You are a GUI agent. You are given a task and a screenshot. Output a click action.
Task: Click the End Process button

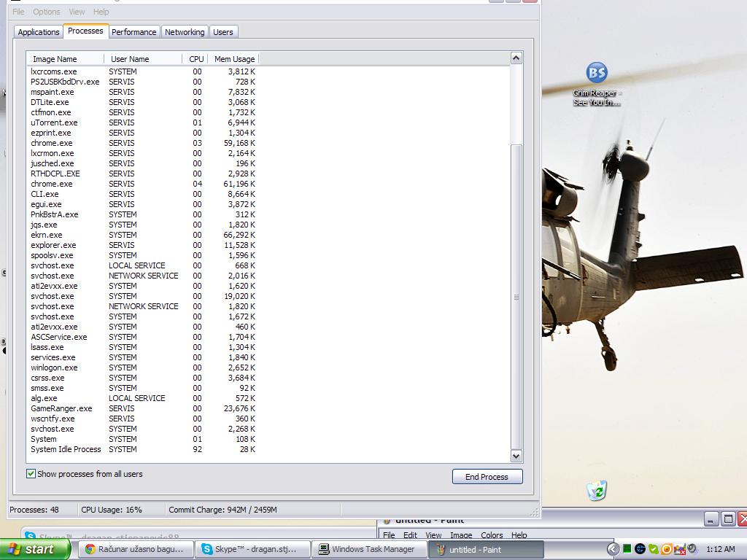point(487,477)
